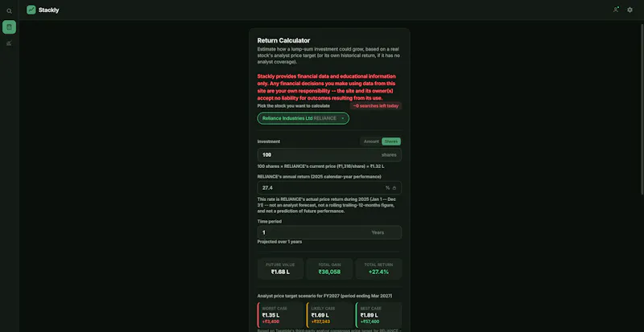This screenshot has width=644, height=332.
Task: Click the investment field showing 100
Action: 329,154
